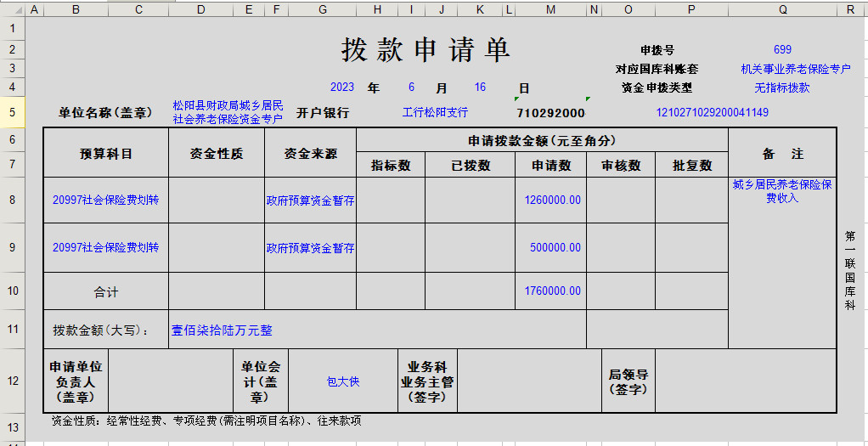Click the 局领导(签字) cell

628,381
